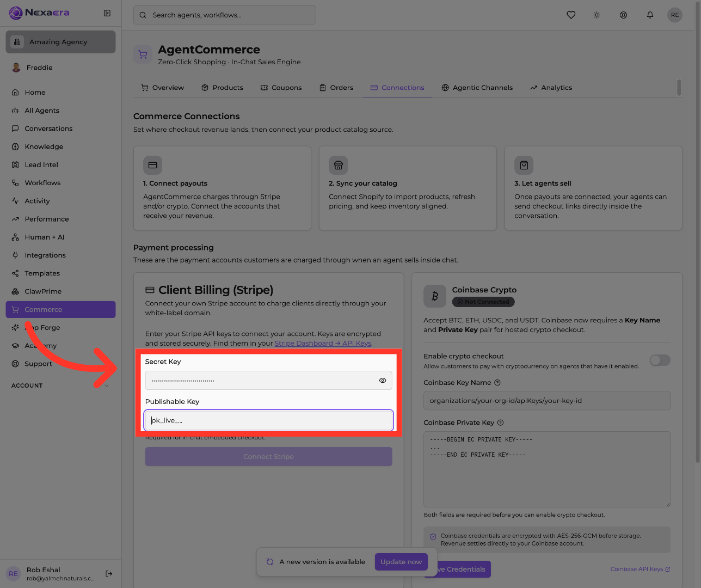Collapse the sidebar panel icon
701x588 pixels.
[x=107, y=13]
